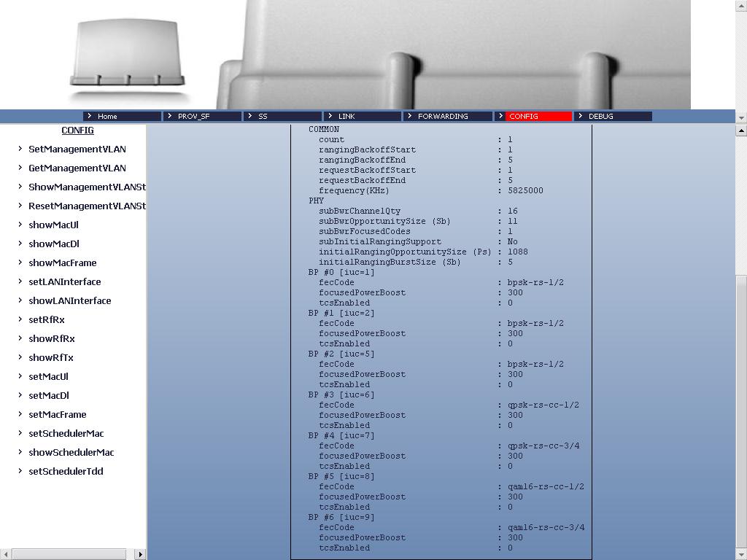Switch to the PROV_SF tab
This screenshot has height=560, width=747.
(202, 116)
